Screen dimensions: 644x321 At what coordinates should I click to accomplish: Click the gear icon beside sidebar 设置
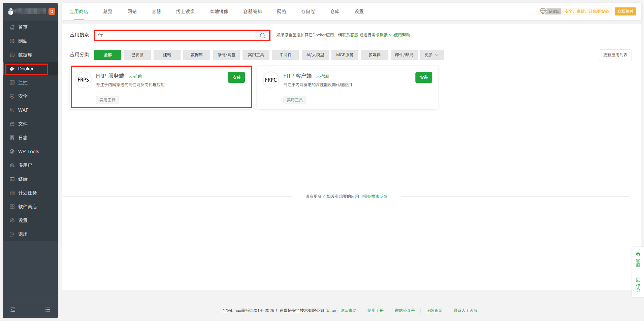[x=12, y=220]
